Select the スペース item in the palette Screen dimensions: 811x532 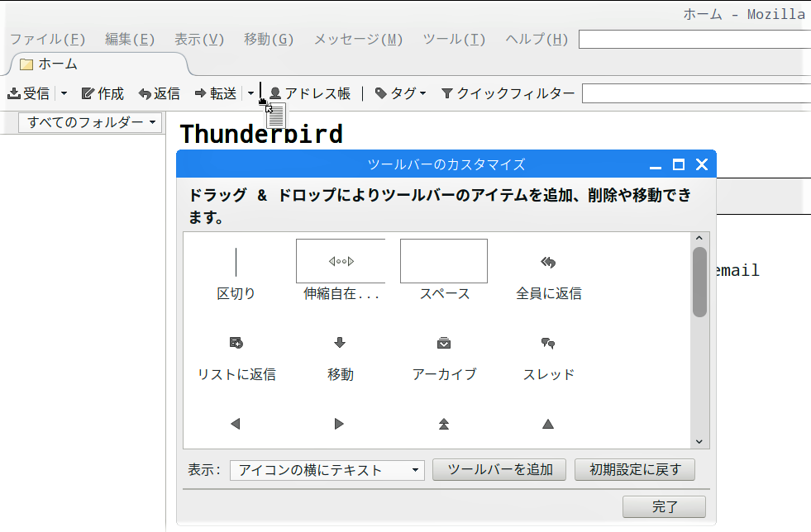(x=444, y=270)
